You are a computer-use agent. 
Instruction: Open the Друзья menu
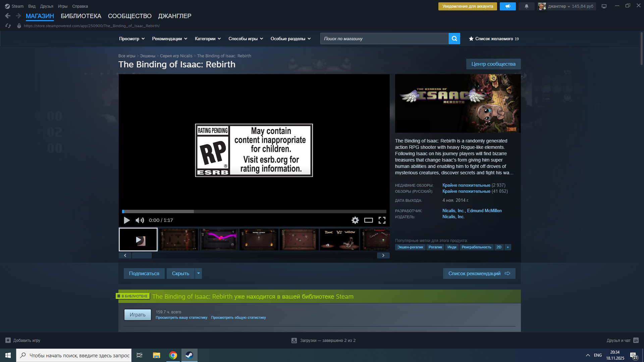47,6
